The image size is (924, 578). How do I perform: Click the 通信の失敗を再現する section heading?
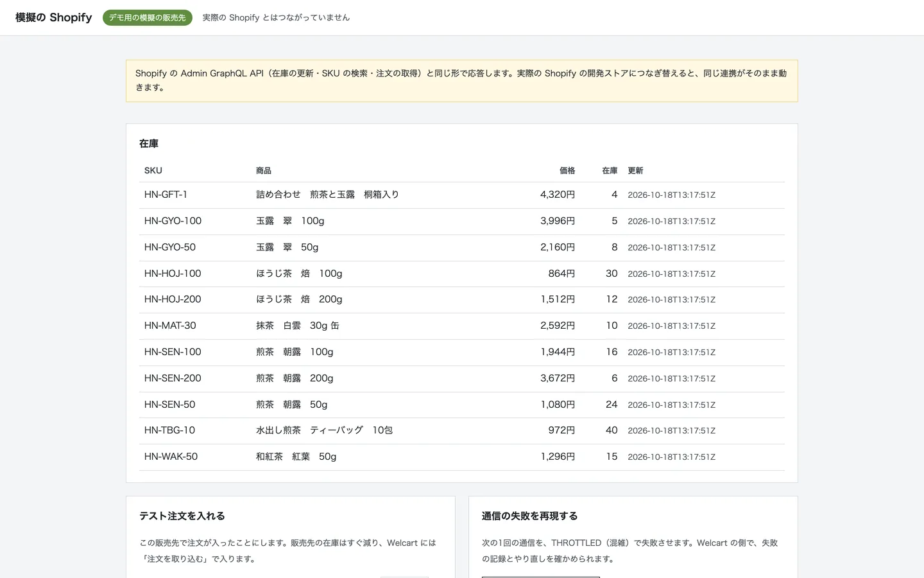point(530,516)
